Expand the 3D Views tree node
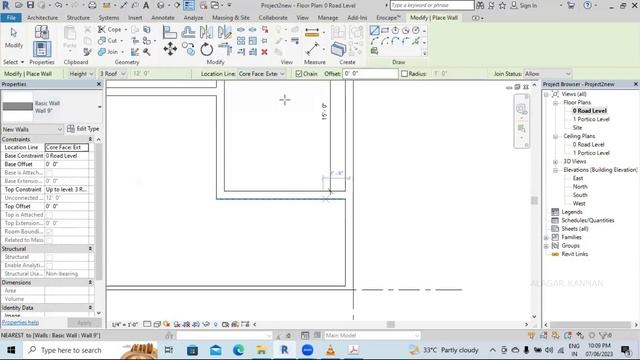The image size is (640, 360). click(555, 162)
